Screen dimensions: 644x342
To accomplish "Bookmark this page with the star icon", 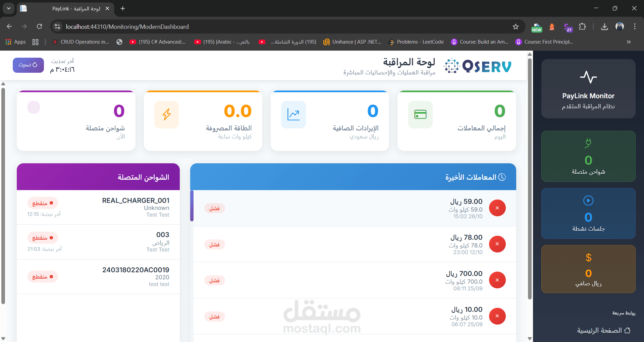I will click(x=516, y=26).
